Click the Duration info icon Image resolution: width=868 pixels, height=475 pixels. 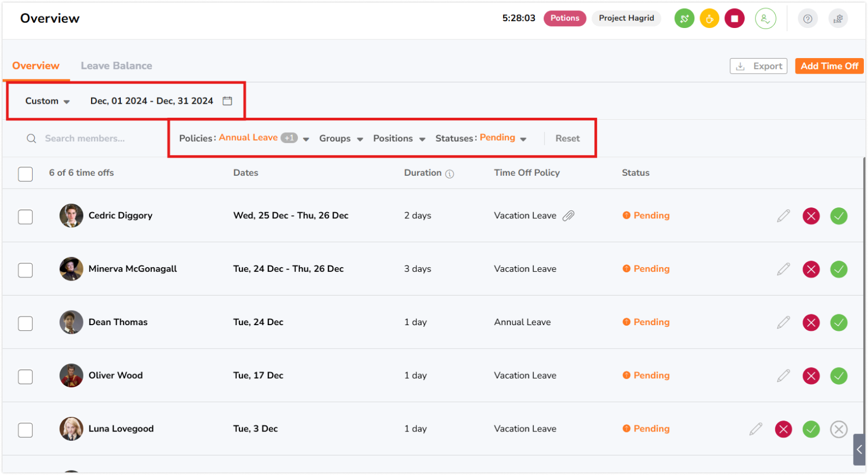[450, 174]
